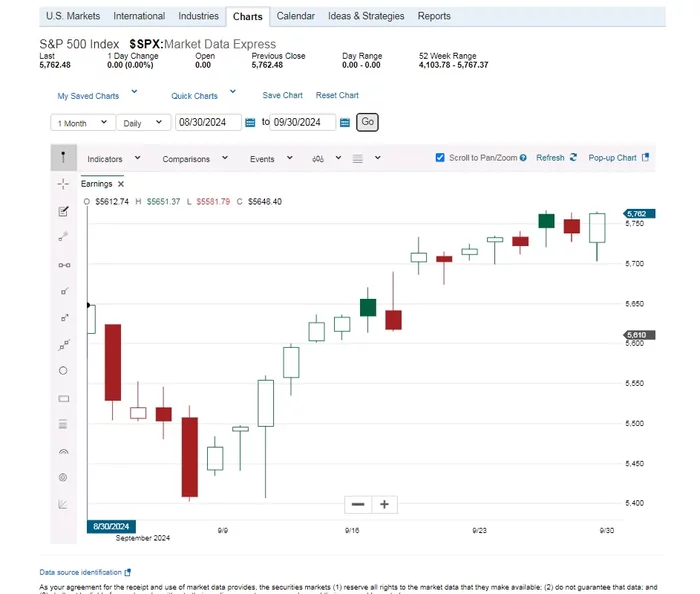700x594 pixels.
Task: Expand the chart style dropdown arrow
Action: (338, 158)
